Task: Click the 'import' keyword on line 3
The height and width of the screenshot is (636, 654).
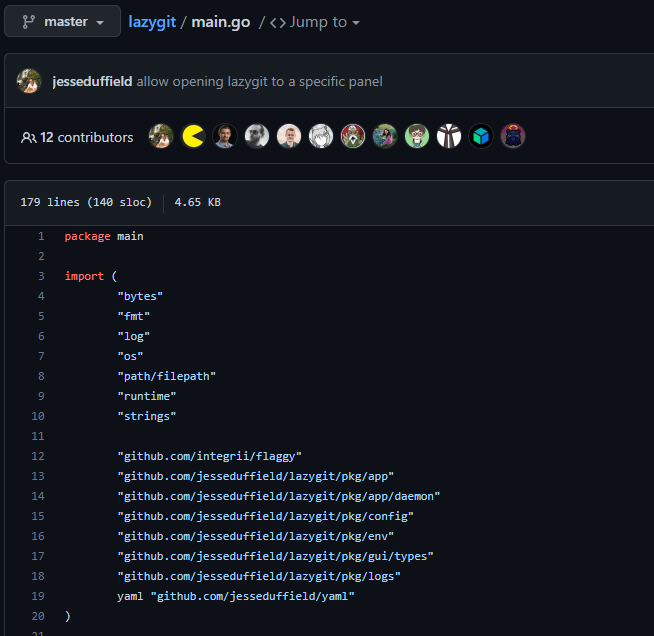Action: (84, 276)
